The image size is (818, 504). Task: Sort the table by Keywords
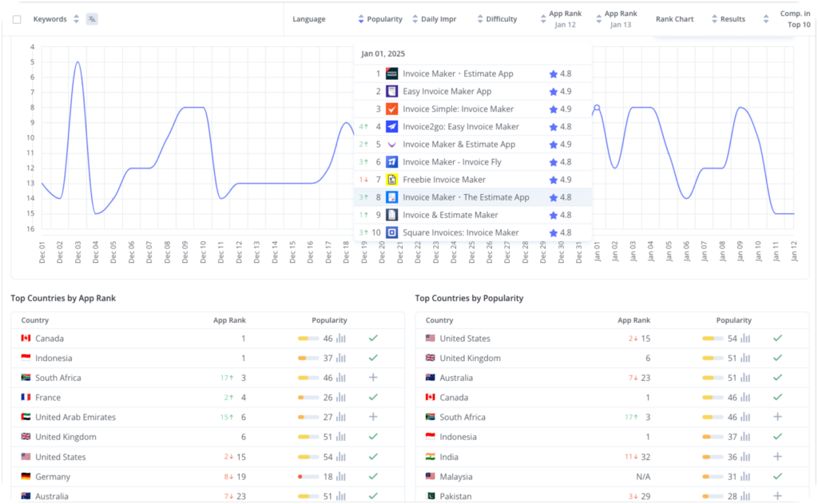[76, 19]
